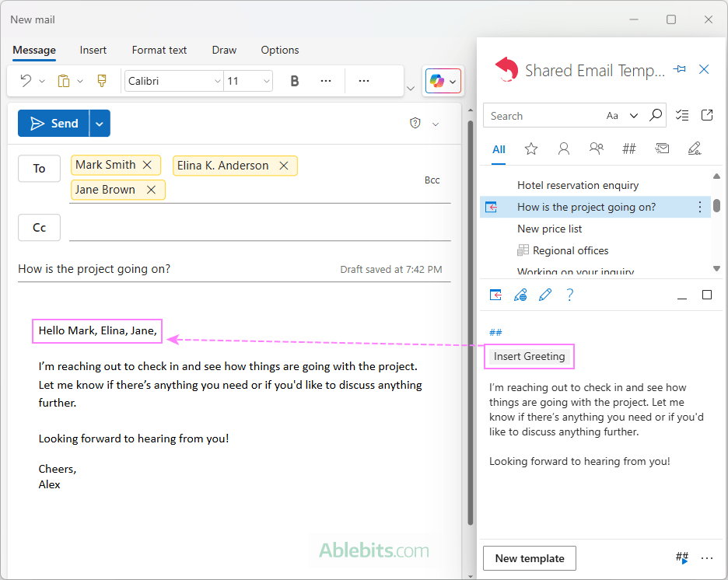The height and width of the screenshot is (580, 728).
Task: Remove recipient Elina K. Anderson
Action: coord(284,166)
